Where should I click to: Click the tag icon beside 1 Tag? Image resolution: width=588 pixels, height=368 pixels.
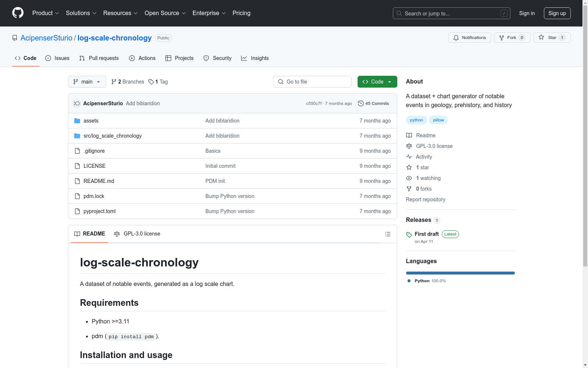pyautogui.click(x=151, y=82)
